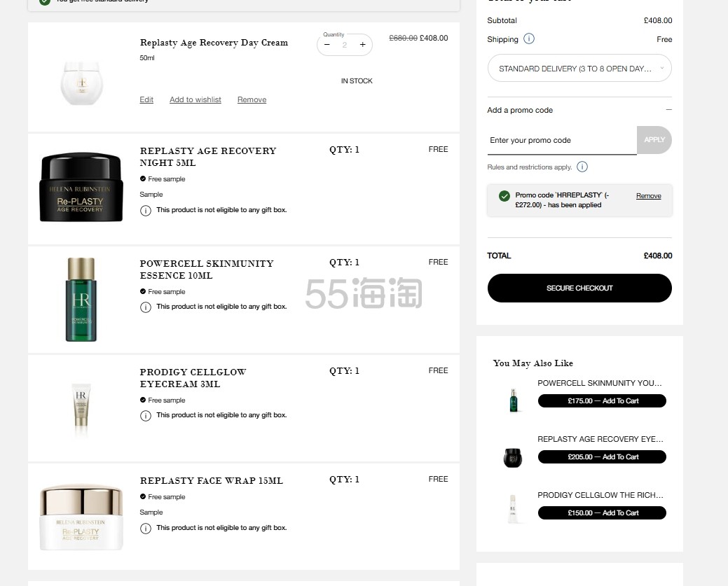This screenshot has width=728, height=586.
Task: Click the POWERCELL SKINMUNITY ESSENCE 10ML title
Action: pyautogui.click(x=207, y=270)
